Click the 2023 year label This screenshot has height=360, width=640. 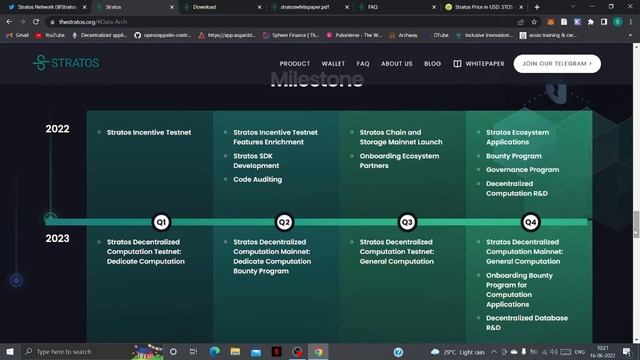pyautogui.click(x=58, y=238)
